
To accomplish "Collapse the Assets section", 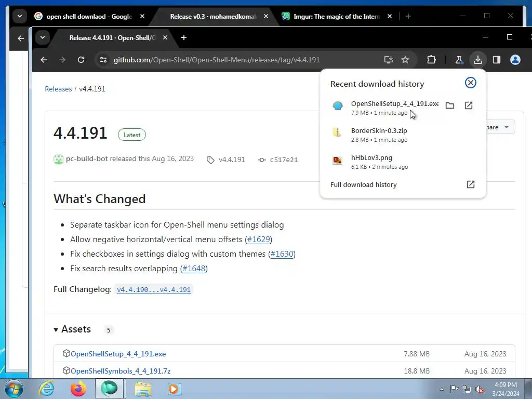I will (x=72, y=329).
